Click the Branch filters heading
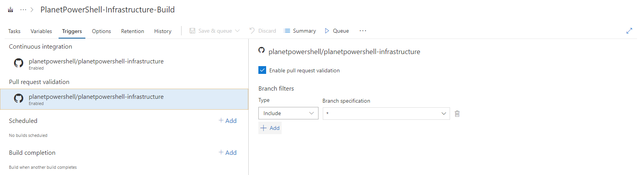This screenshot has width=644, height=175. point(276,88)
